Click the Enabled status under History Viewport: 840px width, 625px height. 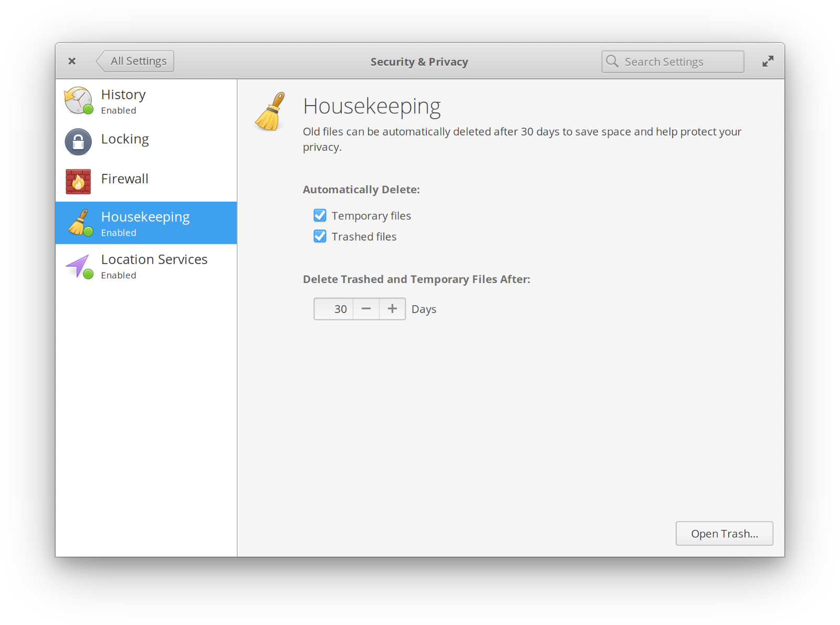click(119, 110)
